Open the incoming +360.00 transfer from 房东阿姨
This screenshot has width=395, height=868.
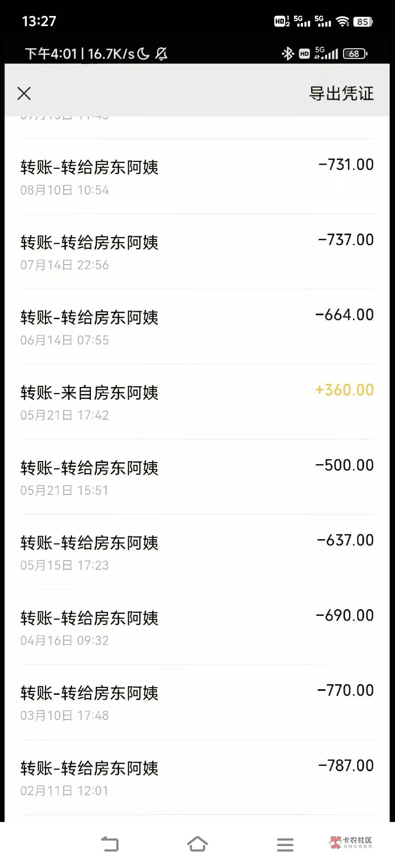[x=197, y=402]
